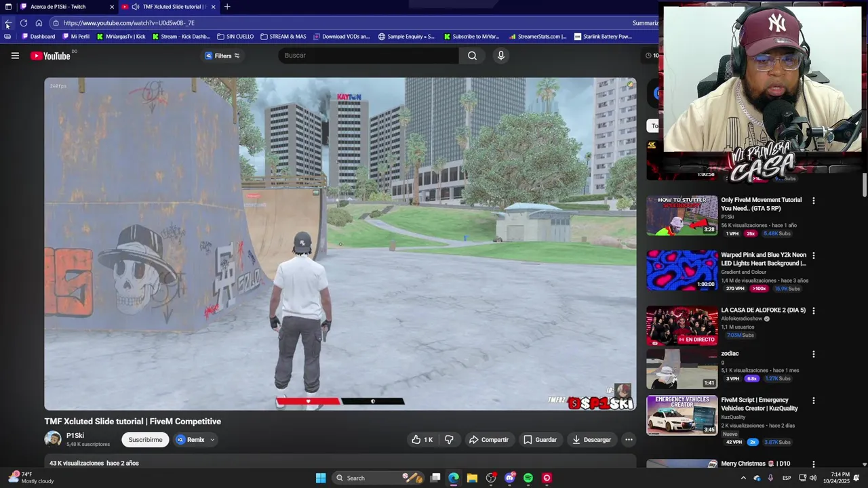Open the Dashboard bookmark
This screenshot has width=868, height=488.
39,37
